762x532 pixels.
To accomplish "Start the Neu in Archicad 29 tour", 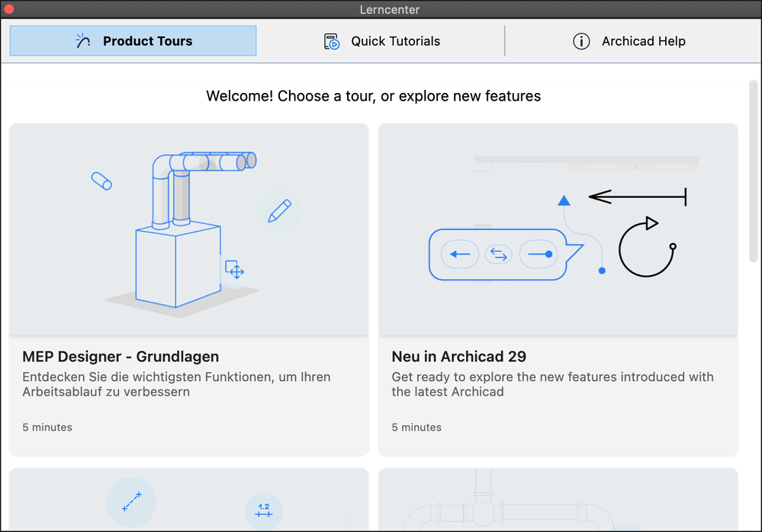I will click(x=459, y=357).
